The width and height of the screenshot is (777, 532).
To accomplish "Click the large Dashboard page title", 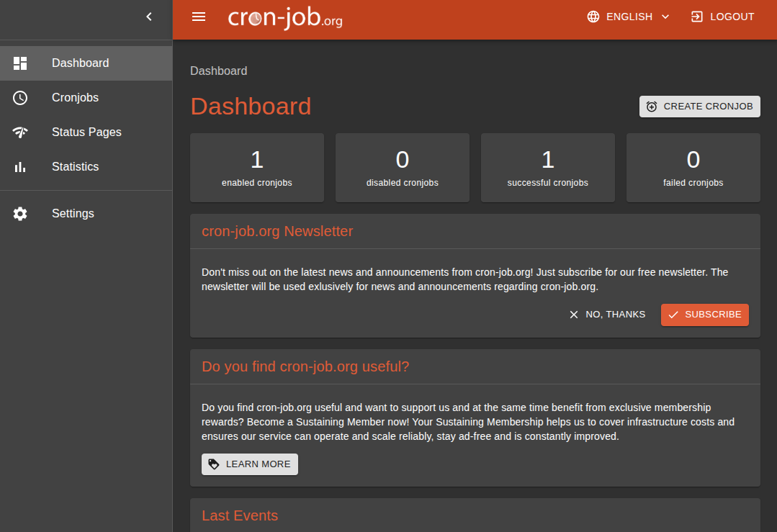I will pos(251,107).
